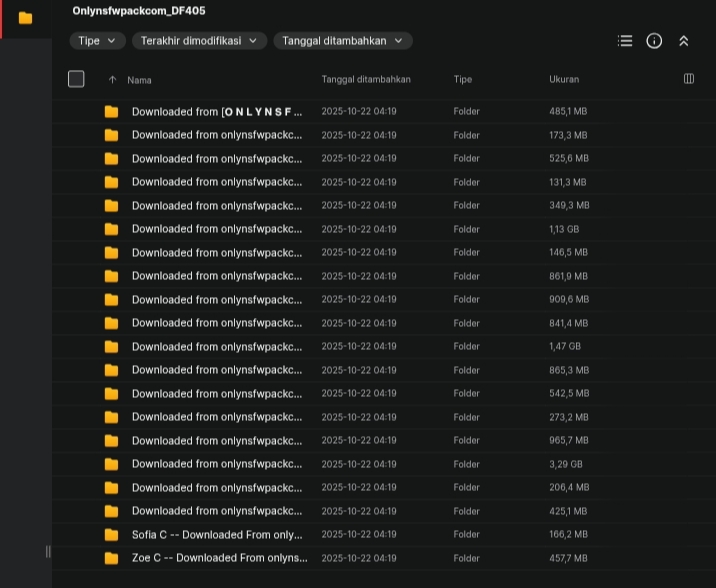Sort by the Ukuran column header
The image size is (716, 588).
click(564, 79)
